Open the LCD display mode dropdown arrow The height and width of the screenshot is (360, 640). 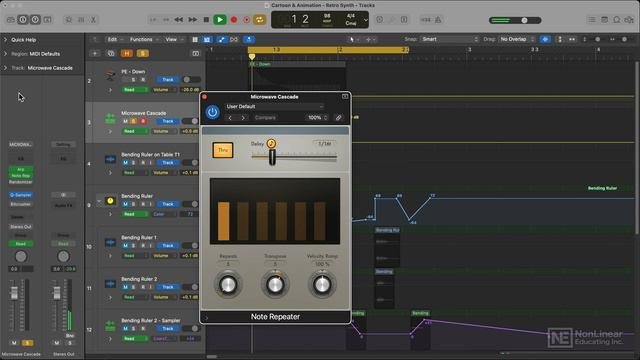pyautogui.click(x=365, y=20)
